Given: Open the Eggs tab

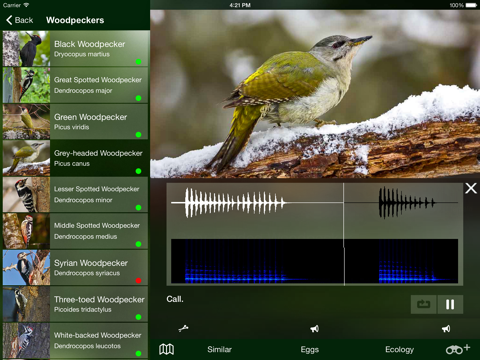Looking at the screenshot, I should point(310,349).
